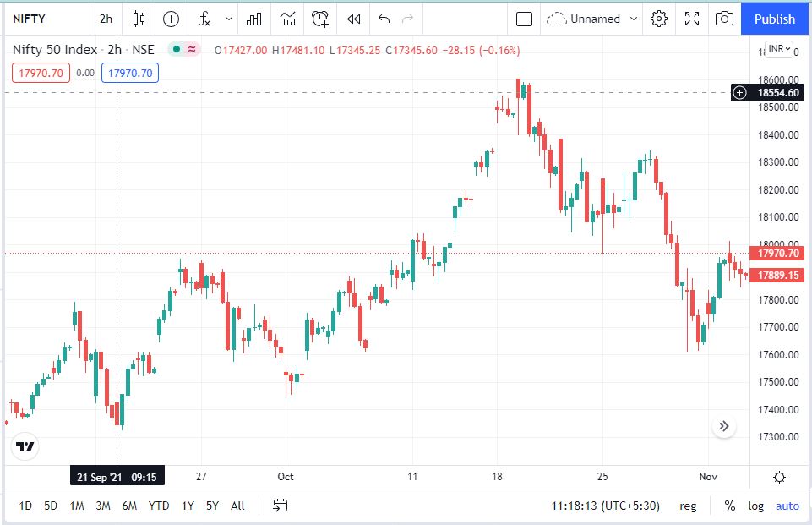Click the 17889.15 price label
Image resolution: width=812 pixels, height=525 pixels.
(x=778, y=276)
